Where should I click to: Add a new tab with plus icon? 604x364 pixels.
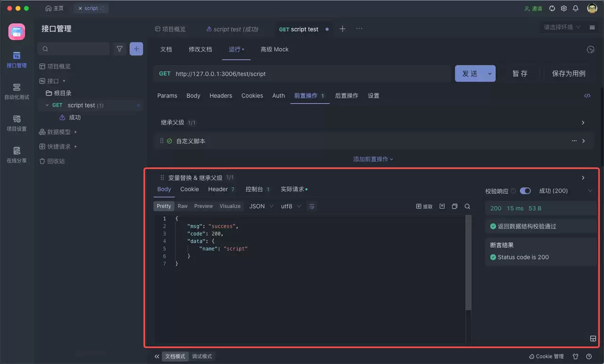click(343, 29)
